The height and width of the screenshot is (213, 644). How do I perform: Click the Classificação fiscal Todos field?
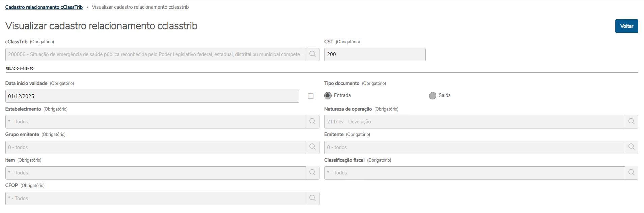[x=474, y=173]
